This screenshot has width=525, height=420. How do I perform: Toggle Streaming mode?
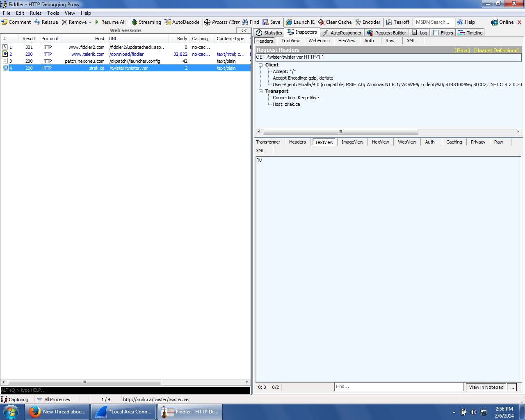[x=146, y=22]
